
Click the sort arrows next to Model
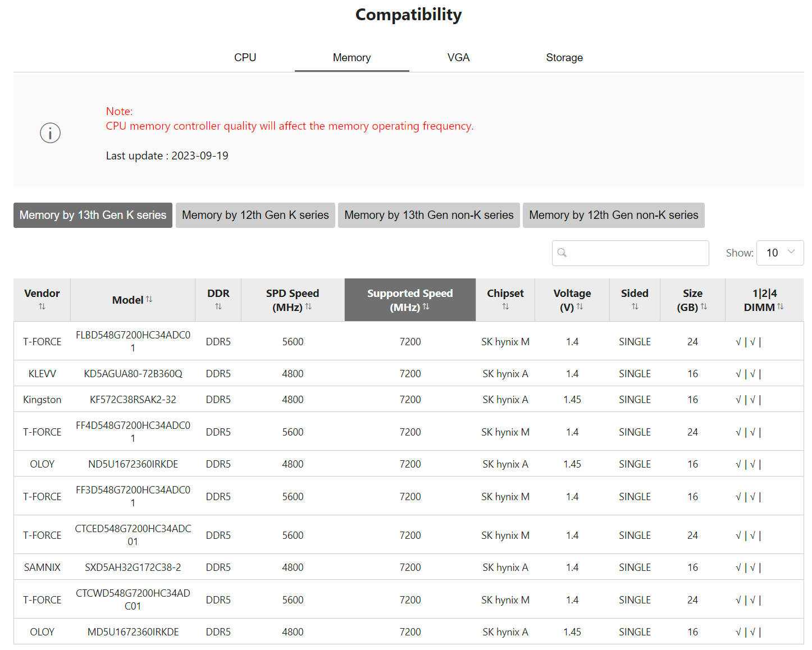[149, 299]
